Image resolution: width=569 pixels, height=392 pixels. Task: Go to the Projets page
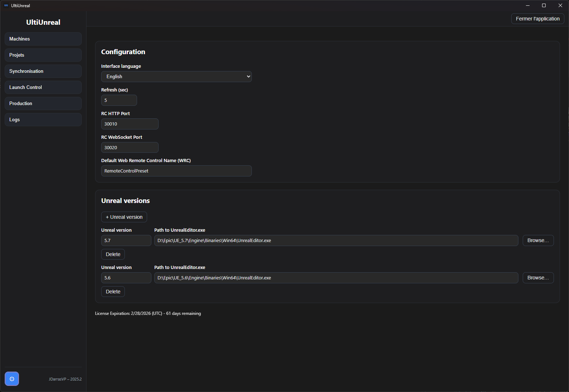pyautogui.click(x=43, y=55)
